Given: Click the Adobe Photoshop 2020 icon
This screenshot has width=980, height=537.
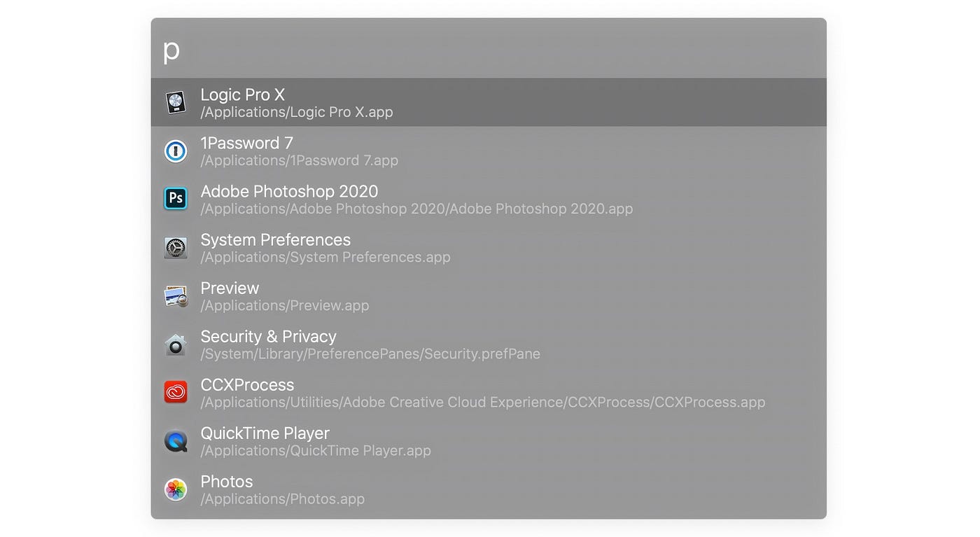Looking at the screenshot, I should (x=176, y=199).
